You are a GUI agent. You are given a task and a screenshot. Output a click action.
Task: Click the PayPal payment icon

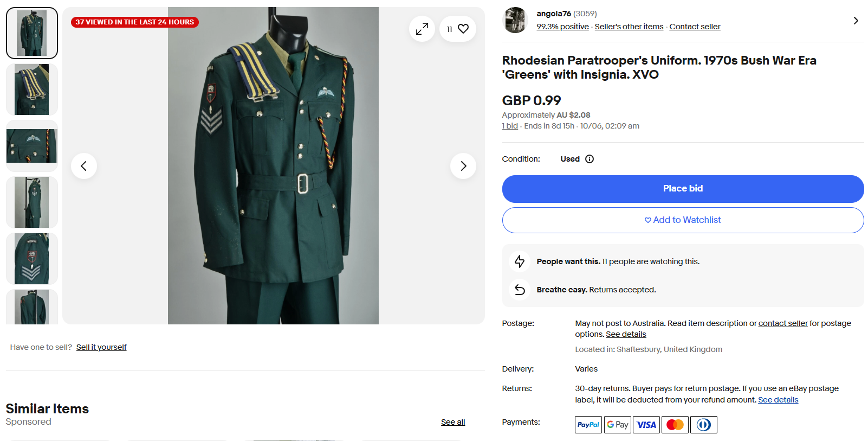point(588,425)
